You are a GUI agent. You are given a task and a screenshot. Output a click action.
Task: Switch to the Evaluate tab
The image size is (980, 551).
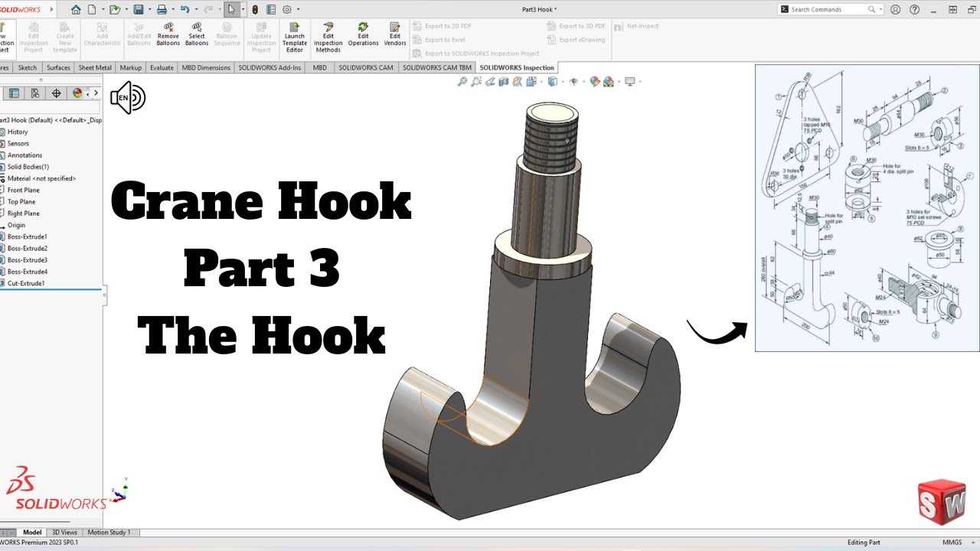point(162,67)
